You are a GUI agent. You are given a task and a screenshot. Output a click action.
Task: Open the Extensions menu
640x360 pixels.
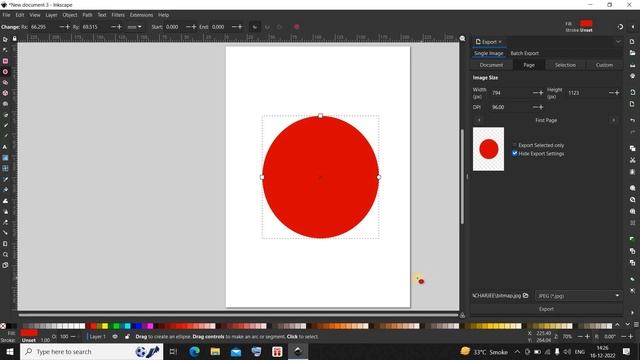point(141,15)
